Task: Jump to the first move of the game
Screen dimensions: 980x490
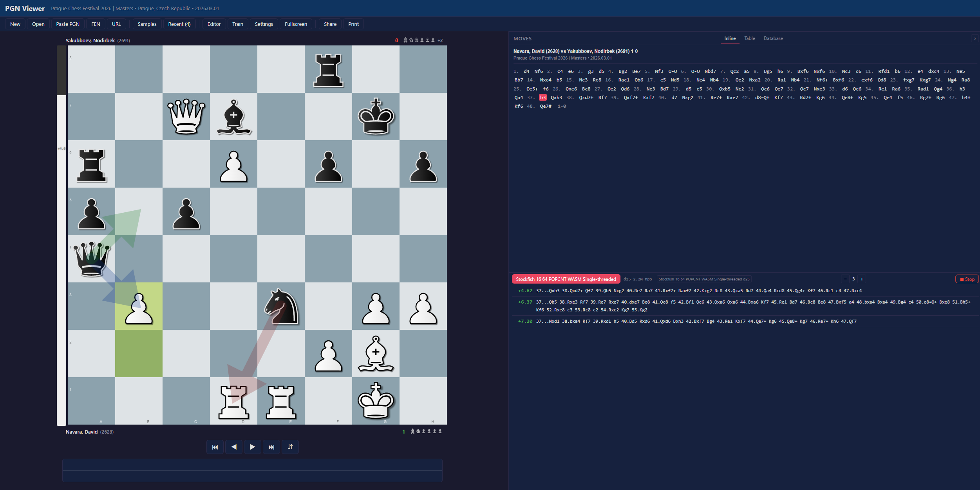Action: pos(215,447)
